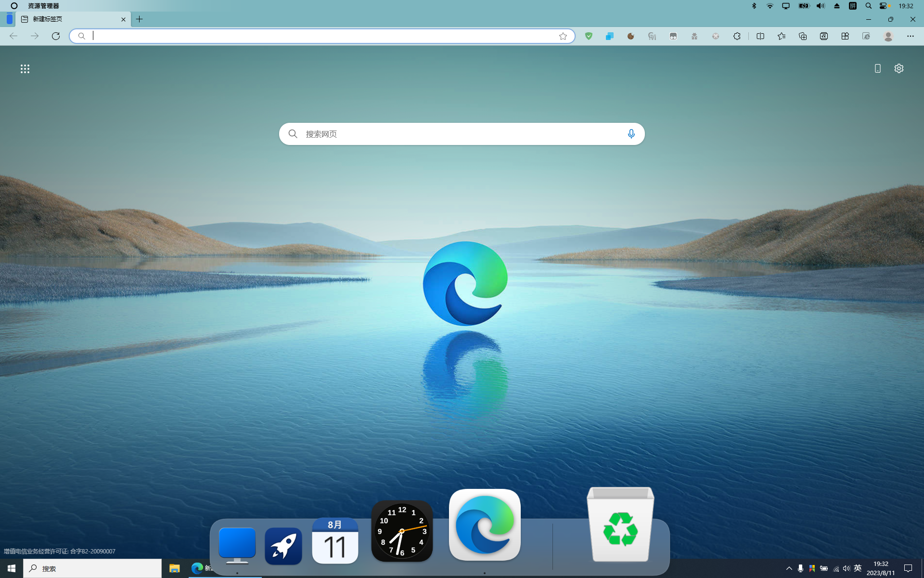Screen dimensions: 924x578
Task: Click the taskbar 搜索 search box
Action: point(92,568)
